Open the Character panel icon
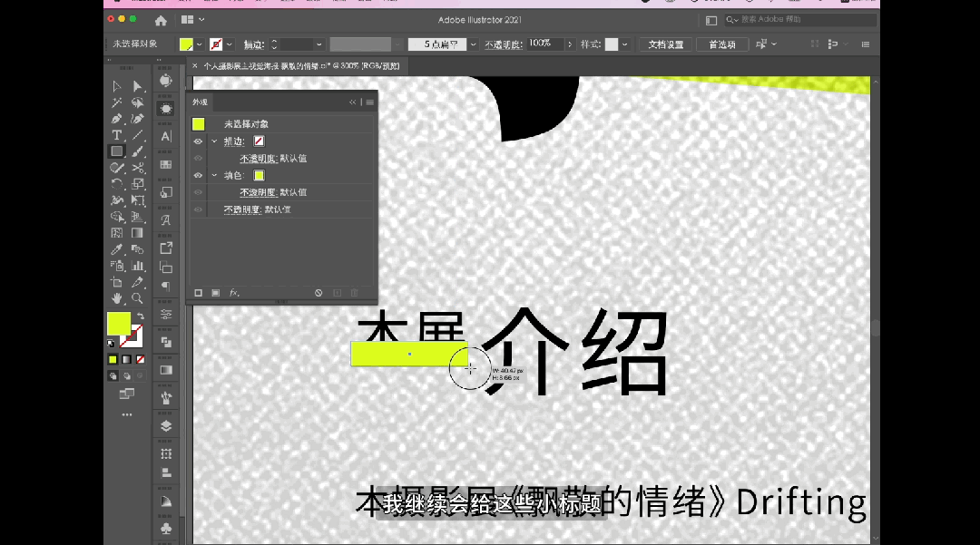The image size is (980, 545). 166,136
